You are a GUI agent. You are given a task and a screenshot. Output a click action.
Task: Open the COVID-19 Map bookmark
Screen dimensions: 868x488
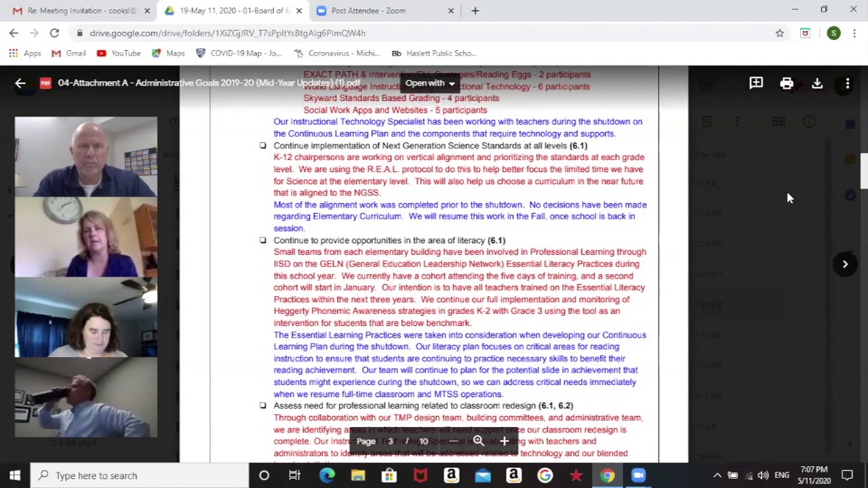point(239,53)
